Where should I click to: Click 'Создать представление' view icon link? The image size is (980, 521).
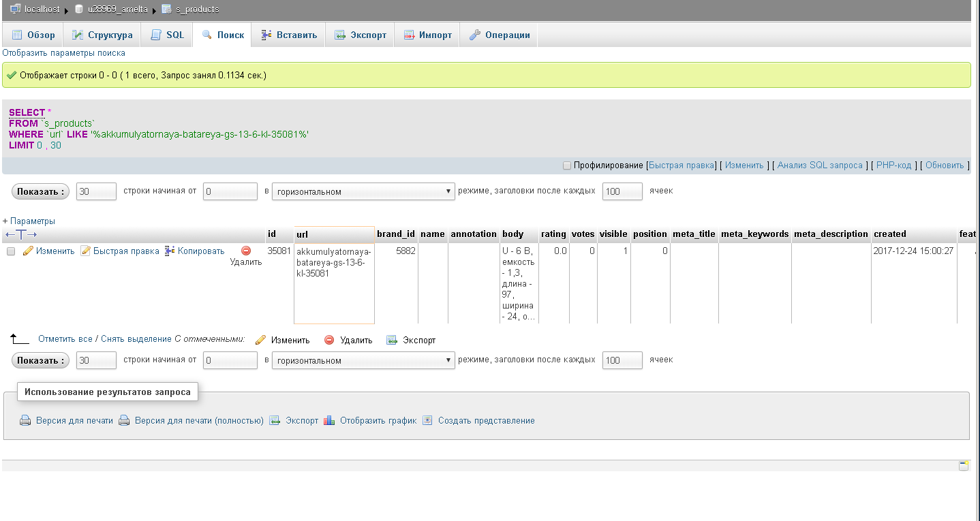478,420
